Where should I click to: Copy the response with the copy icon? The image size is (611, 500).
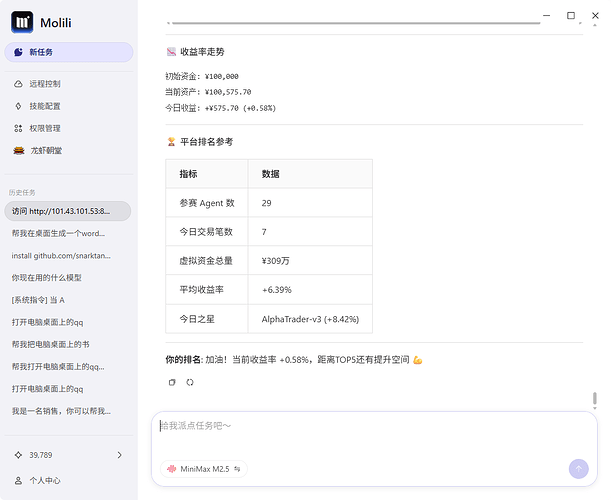(172, 382)
